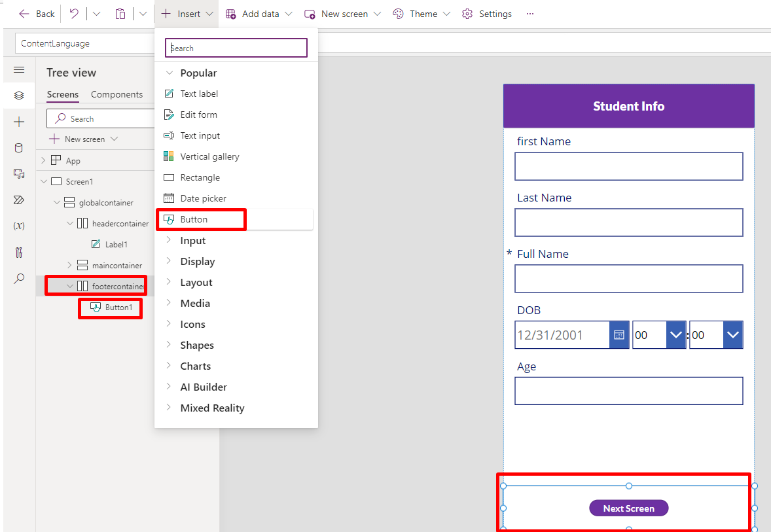The height and width of the screenshot is (532, 771).
Task: Select Screen1 in the tree
Action: [79, 181]
